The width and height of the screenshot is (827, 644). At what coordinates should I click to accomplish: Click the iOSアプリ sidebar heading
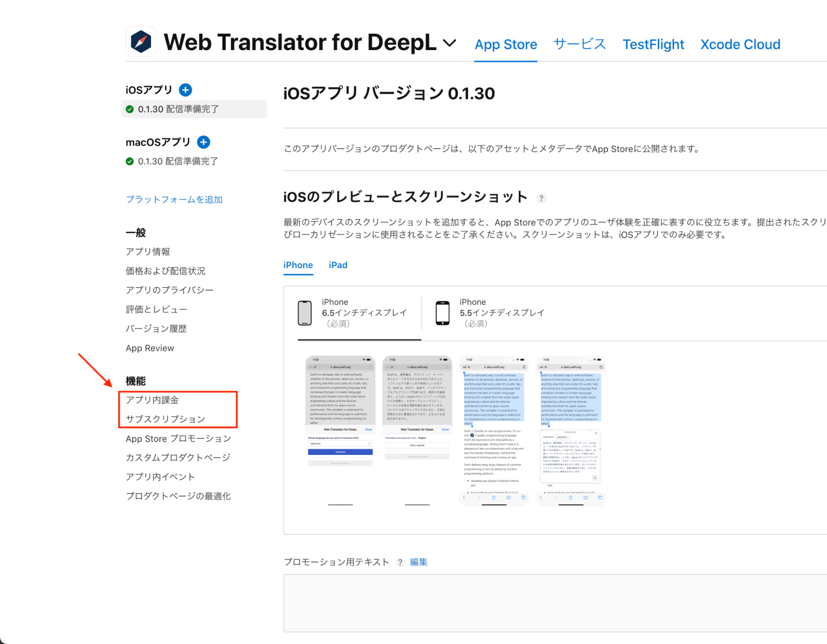149,90
